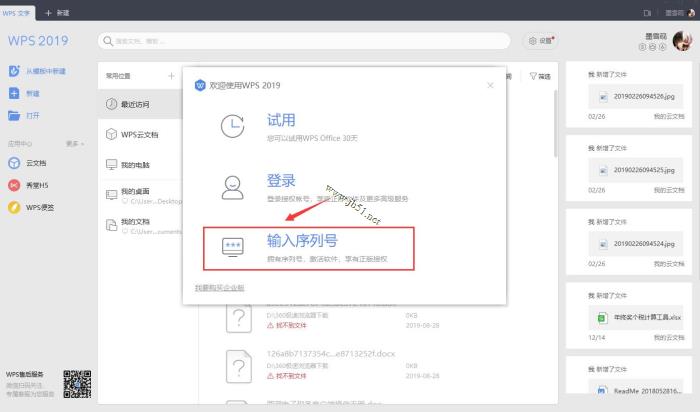The image size is (700, 412).
Task: Click the unknown file icon for 126a8b7137354c docx
Action: (239, 367)
